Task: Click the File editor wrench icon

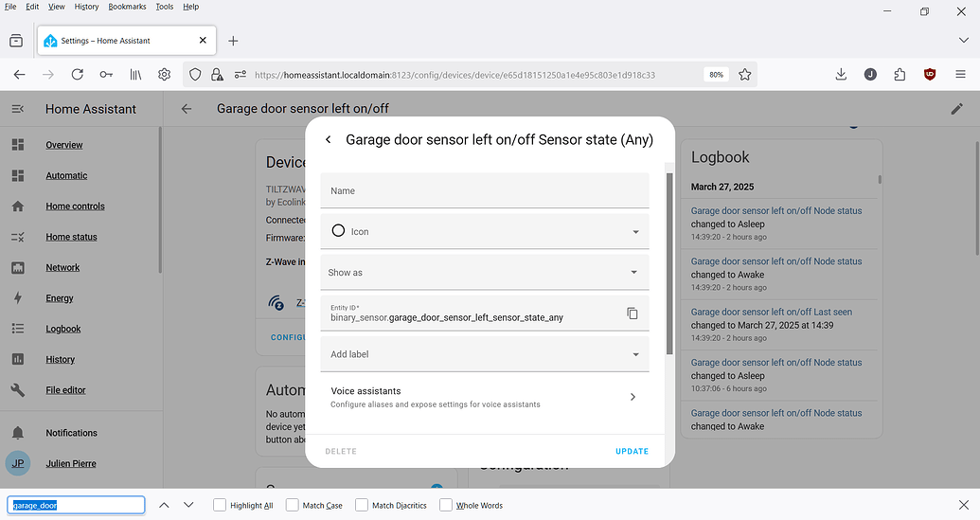Action: tap(17, 390)
